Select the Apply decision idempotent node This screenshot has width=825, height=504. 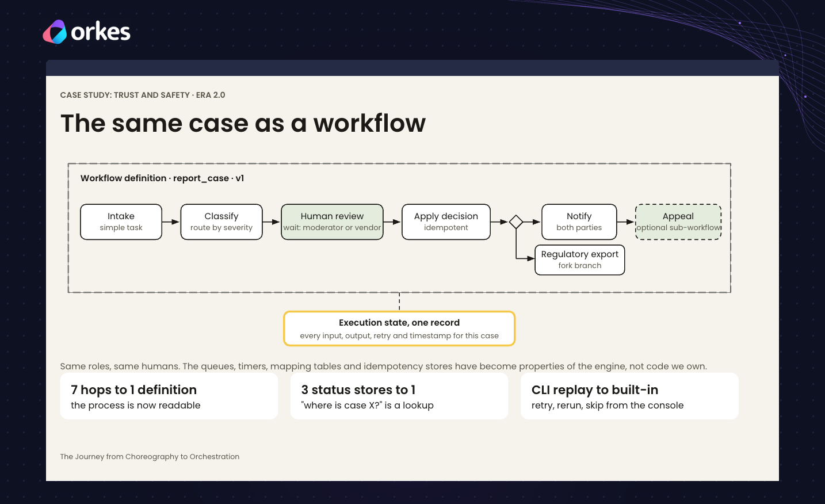(x=446, y=222)
